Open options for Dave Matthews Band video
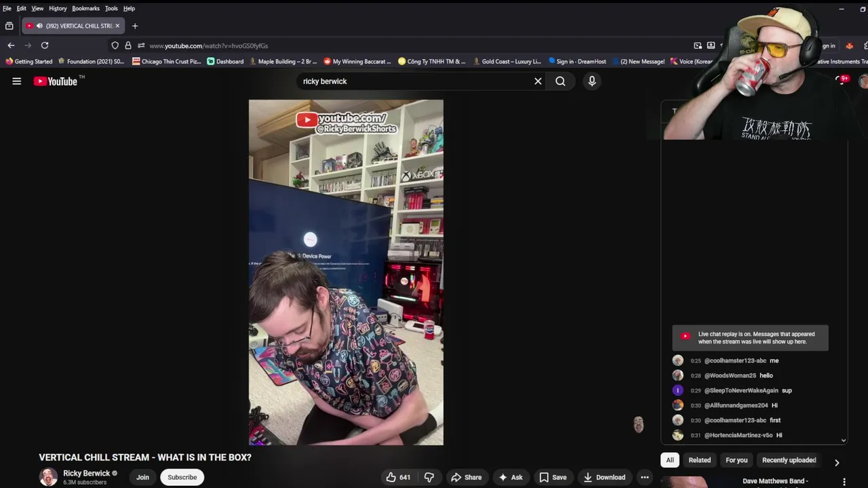The width and height of the screenshot is (868, 488). (844, 482)
